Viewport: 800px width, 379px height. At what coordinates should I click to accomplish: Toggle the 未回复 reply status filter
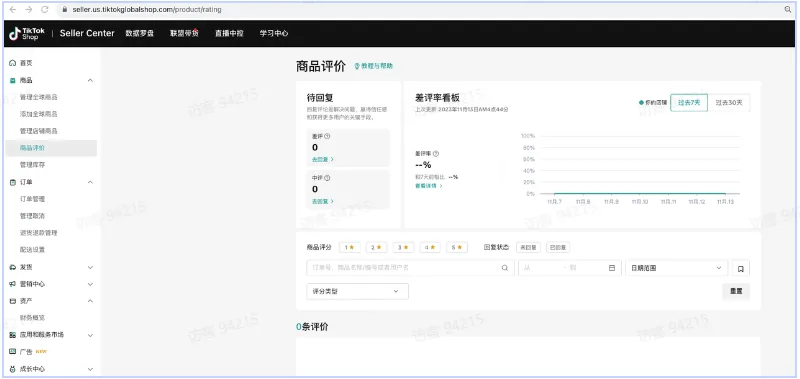pos(528,247)
